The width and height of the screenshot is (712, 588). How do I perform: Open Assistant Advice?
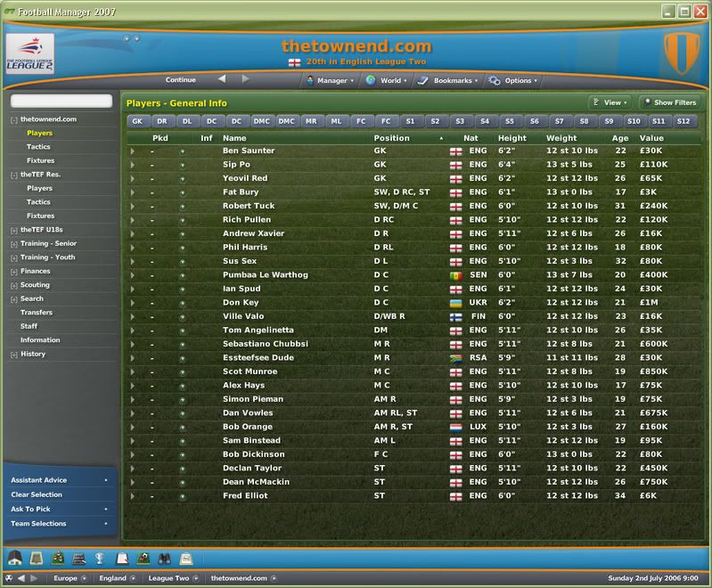click(x=60, y=480)
